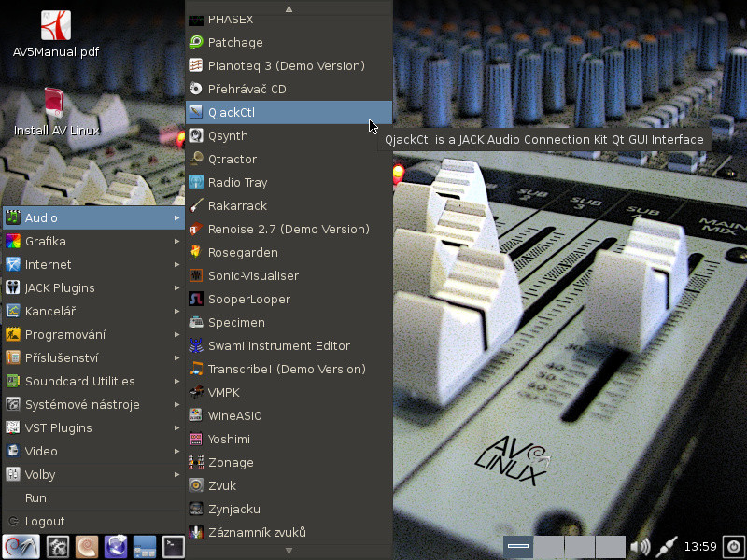Expand the Grafika submenu arrow
The image size is (747, 560).
pos(176,242)
